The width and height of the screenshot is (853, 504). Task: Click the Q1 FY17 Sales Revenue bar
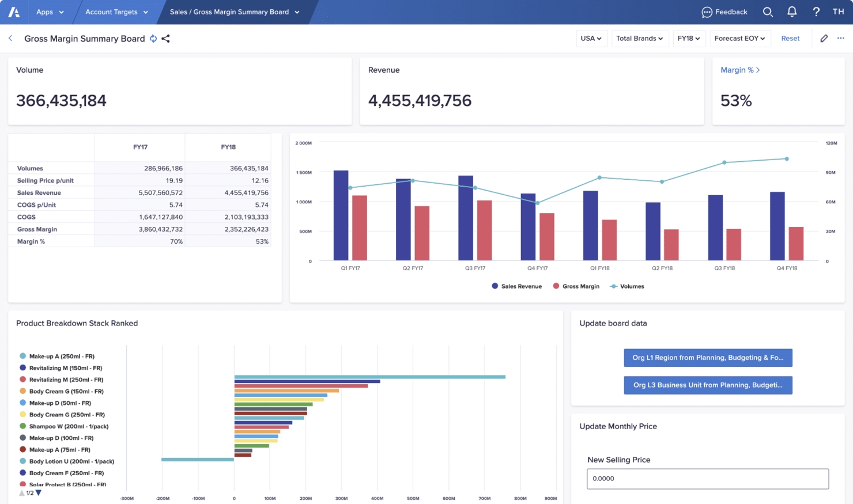(341, 215)
